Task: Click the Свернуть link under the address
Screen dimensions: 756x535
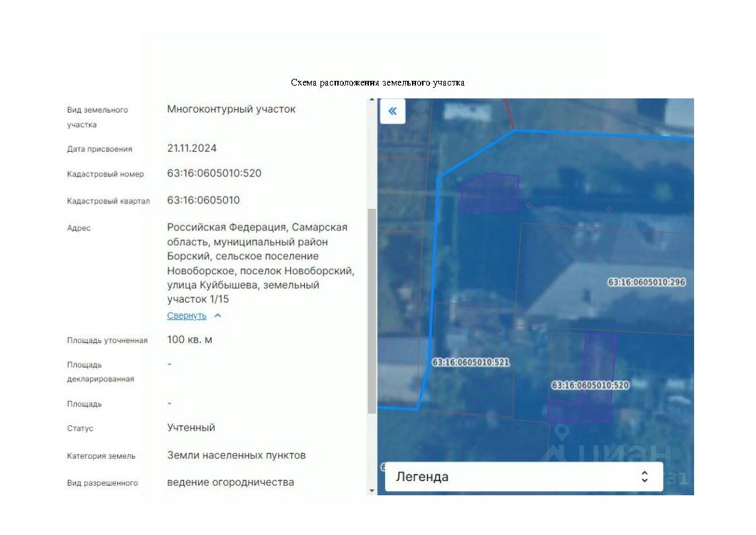Action: pos(186,315)
